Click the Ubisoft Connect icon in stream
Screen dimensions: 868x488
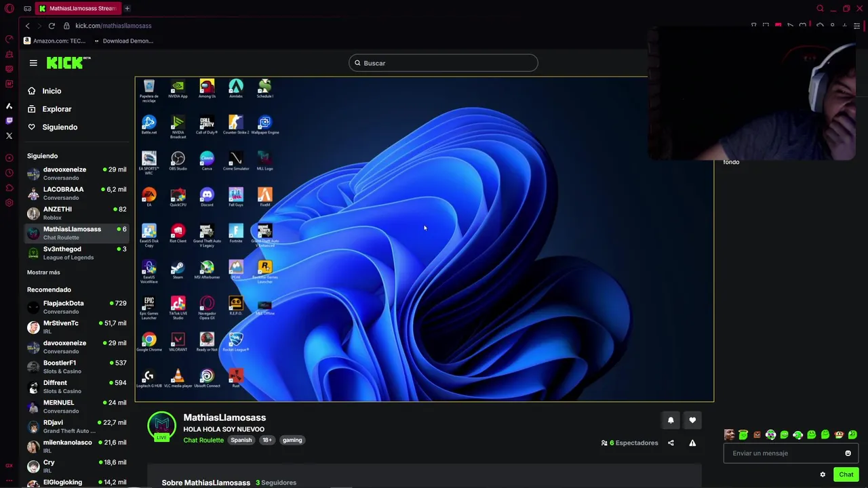point(207,378)
